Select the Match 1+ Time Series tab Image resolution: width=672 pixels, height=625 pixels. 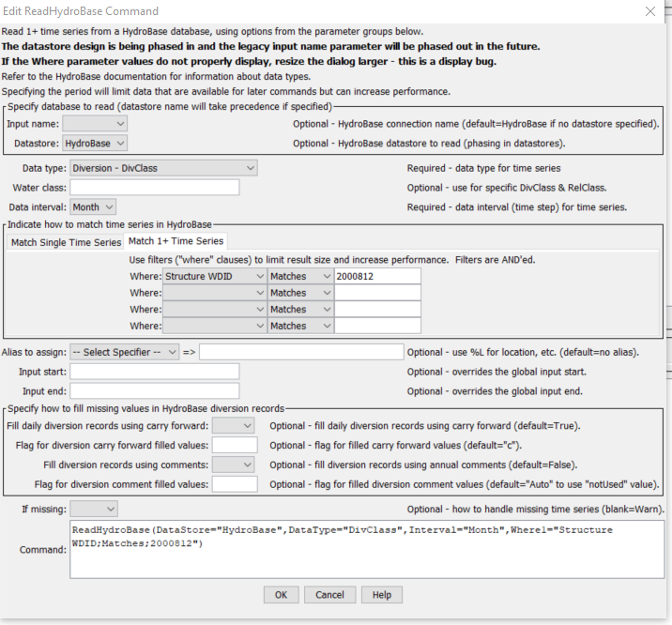click(176, 241)
